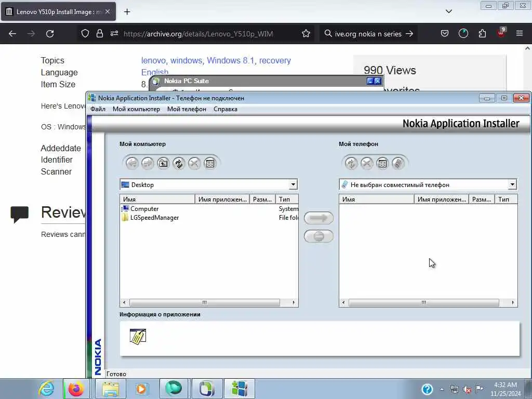Click the Pocket save icon in Firefox

445,33
